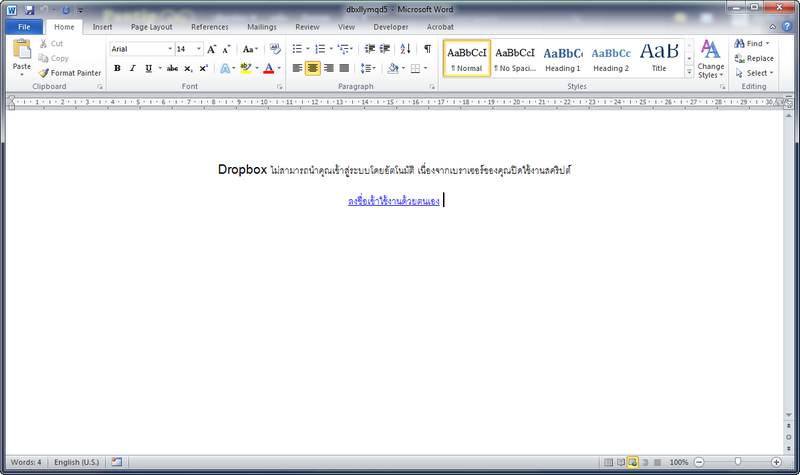This screenshot has width=800, height=475.
Task: Click the 100% zoom level
Action: [x=679, y=462]
